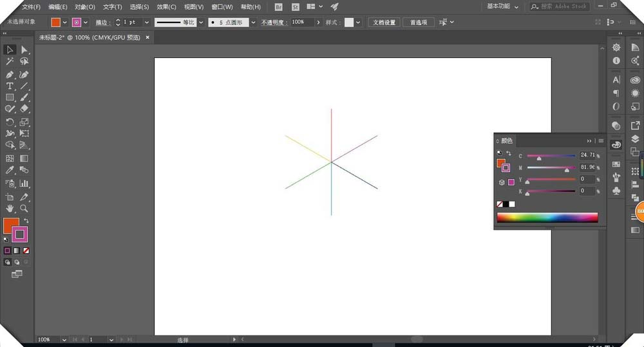Open the 文件(F) menu
644x347 pixels.
[x=31, y=7]
